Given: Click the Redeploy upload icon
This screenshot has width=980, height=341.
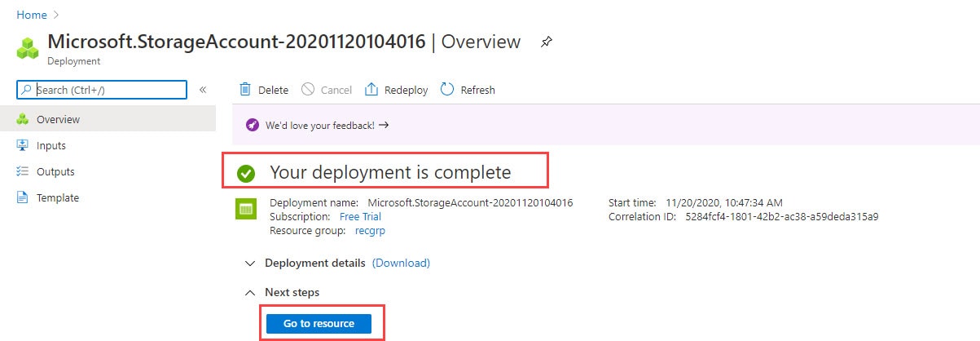Looking at the screenshot, I should point(371,89).
